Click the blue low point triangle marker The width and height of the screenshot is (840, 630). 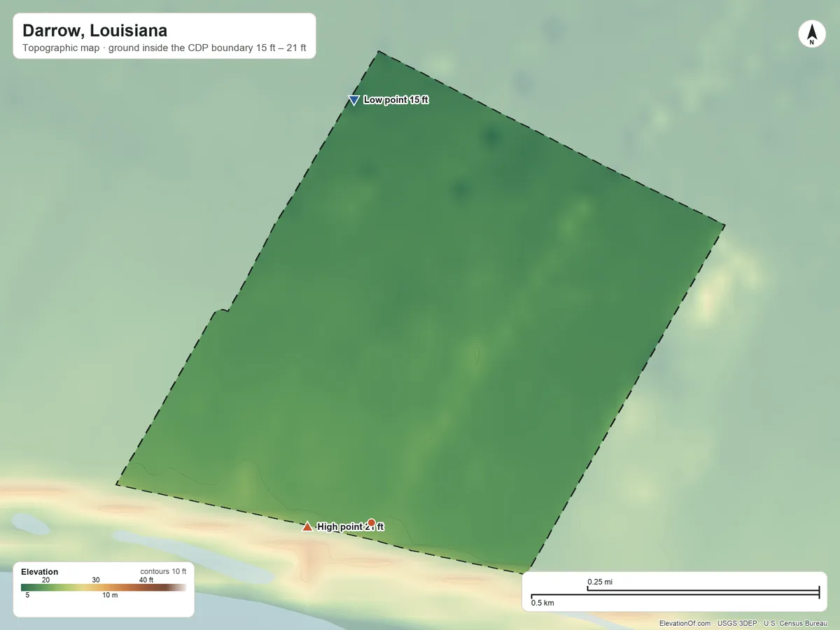tap(353, 101)
